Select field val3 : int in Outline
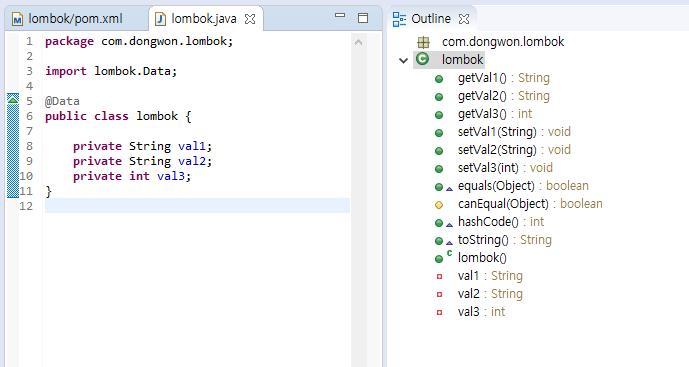This screenshot has width=689, height=367. tap(482, 312)
